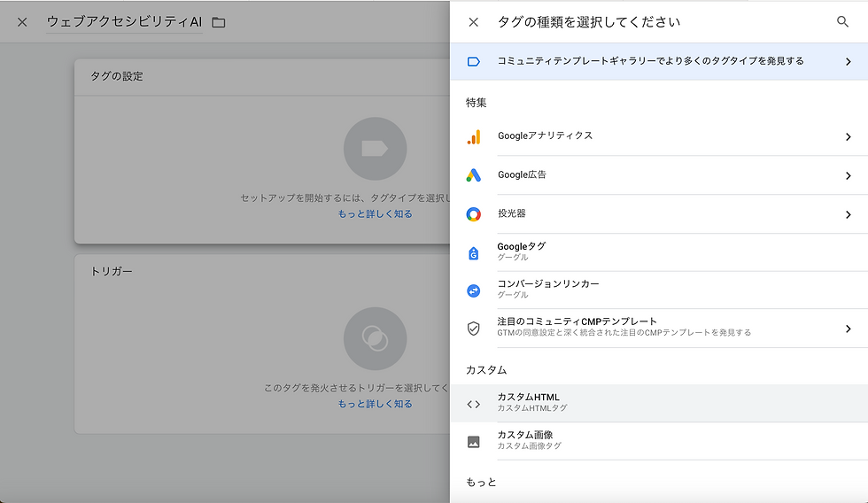Open 注目のコミュニティCMPテンプレート entry

coord(659,329)
